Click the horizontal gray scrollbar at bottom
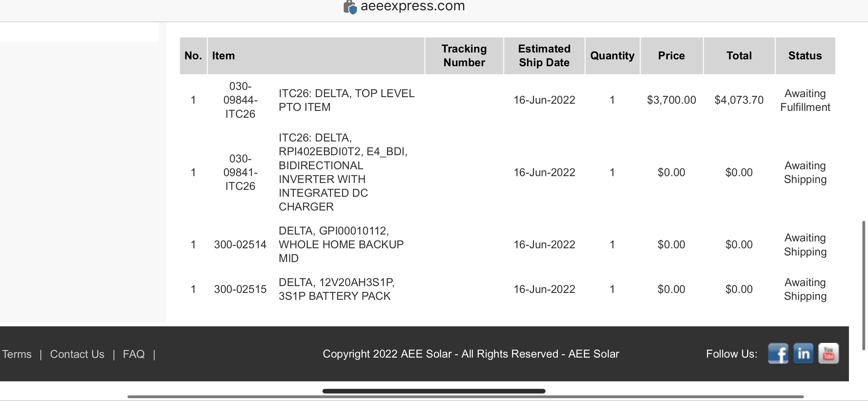This screenshot has width=868, height=401. (465, 397)
